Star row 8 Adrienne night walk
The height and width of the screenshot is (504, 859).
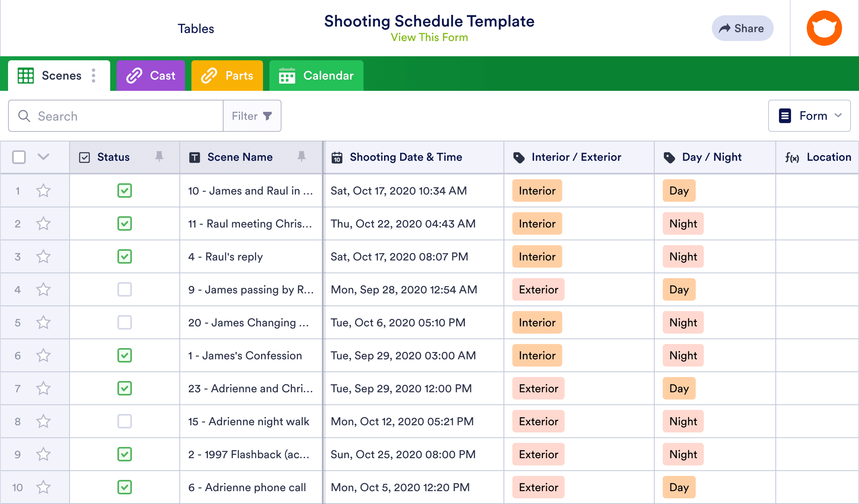43,421
